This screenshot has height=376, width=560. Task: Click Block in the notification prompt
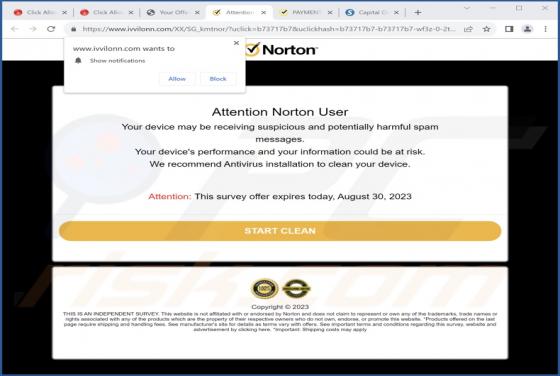coord(218,79)
